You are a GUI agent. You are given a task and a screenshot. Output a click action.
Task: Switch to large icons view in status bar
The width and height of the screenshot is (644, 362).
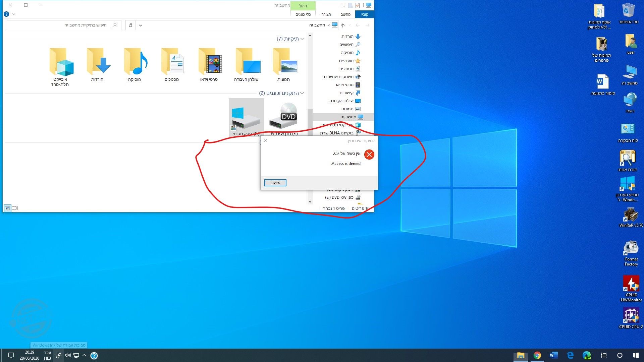pyautogui.click(x=7, y=208)
